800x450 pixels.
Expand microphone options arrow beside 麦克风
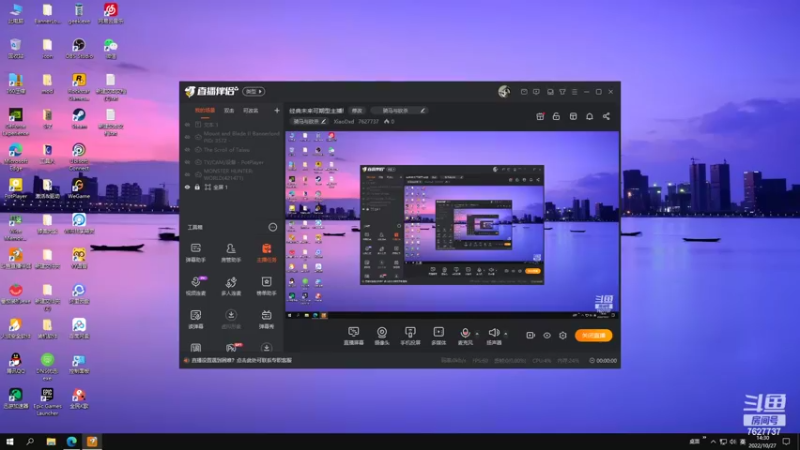[x=477, y=334]
